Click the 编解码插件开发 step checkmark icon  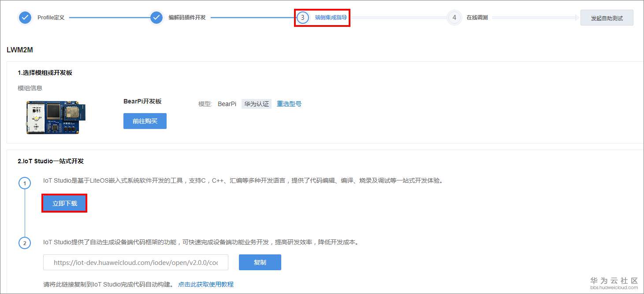coord(156,18)
